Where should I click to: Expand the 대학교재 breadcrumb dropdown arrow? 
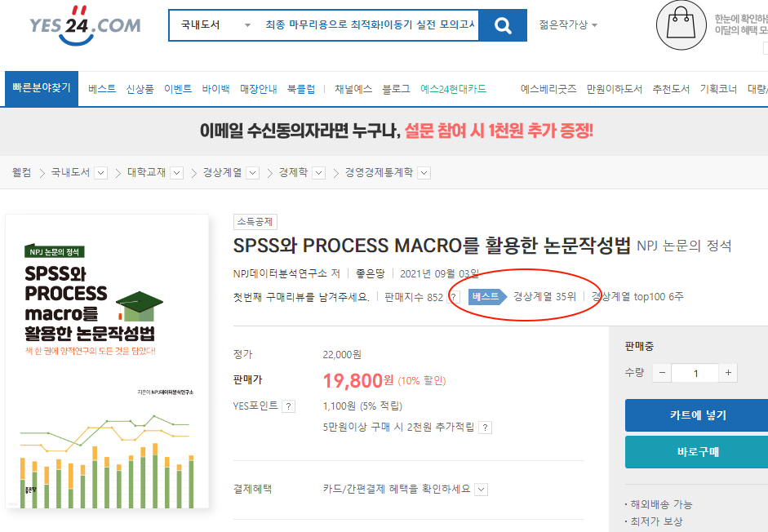(177, 173)
